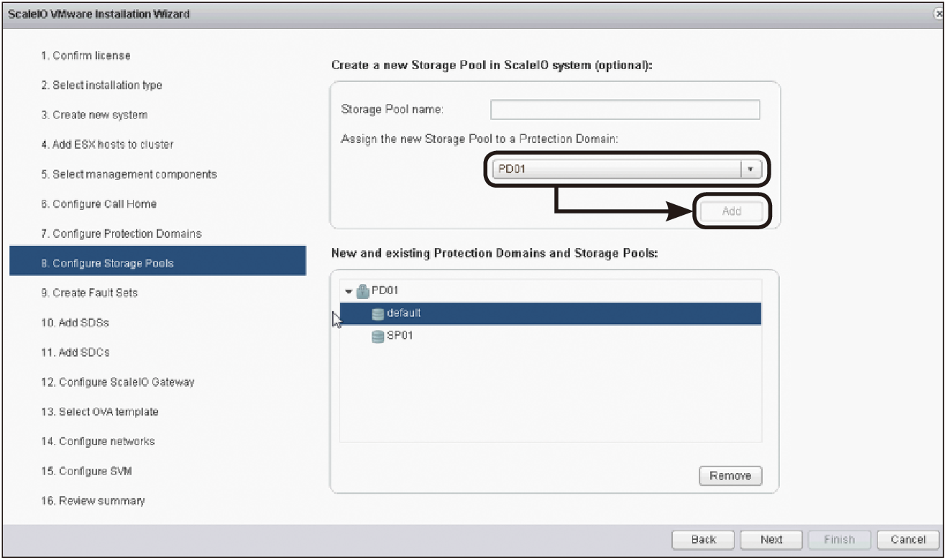
Task: Click the ScaleIO VMware Installation Wizard title
Action: [x=98, y=14]
